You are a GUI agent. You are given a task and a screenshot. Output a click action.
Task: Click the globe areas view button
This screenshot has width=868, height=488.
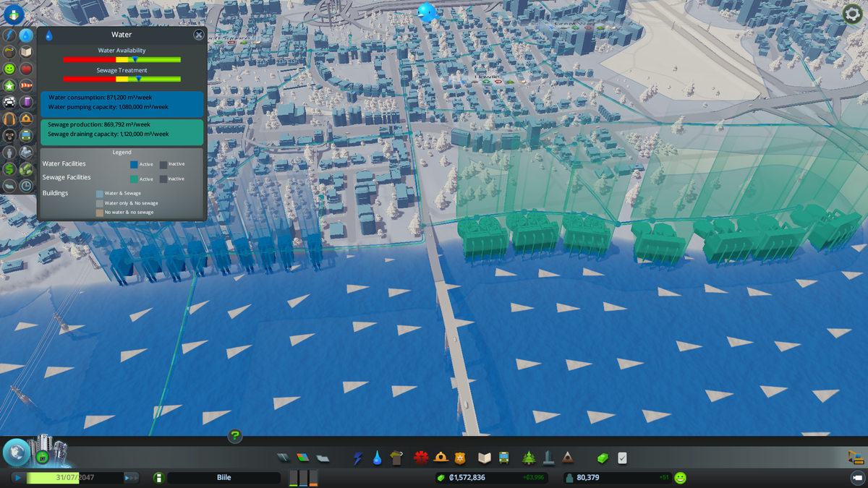click(15, 452)
